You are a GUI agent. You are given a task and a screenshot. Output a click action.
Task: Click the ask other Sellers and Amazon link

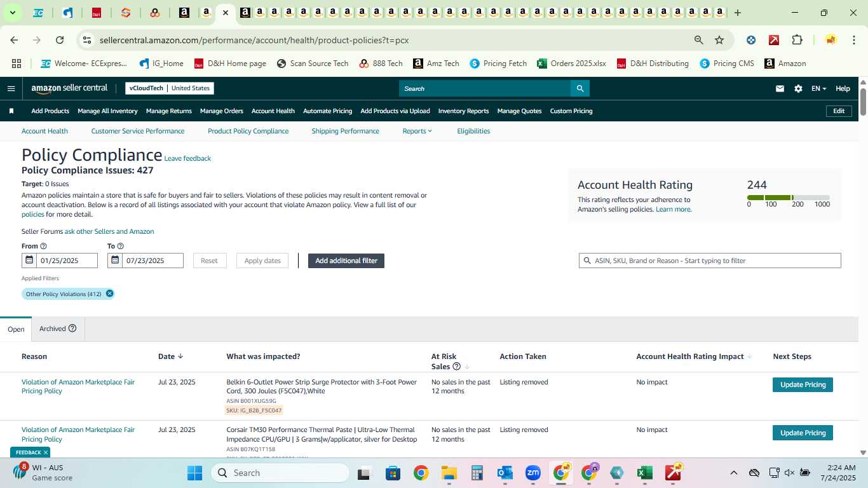(109, 231)
